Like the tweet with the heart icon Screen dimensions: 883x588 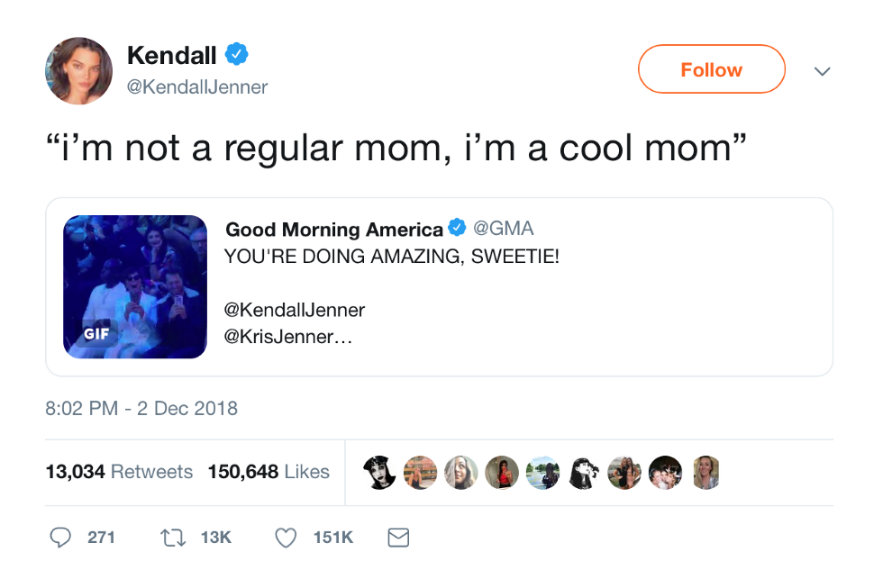[x=286, y=538]
